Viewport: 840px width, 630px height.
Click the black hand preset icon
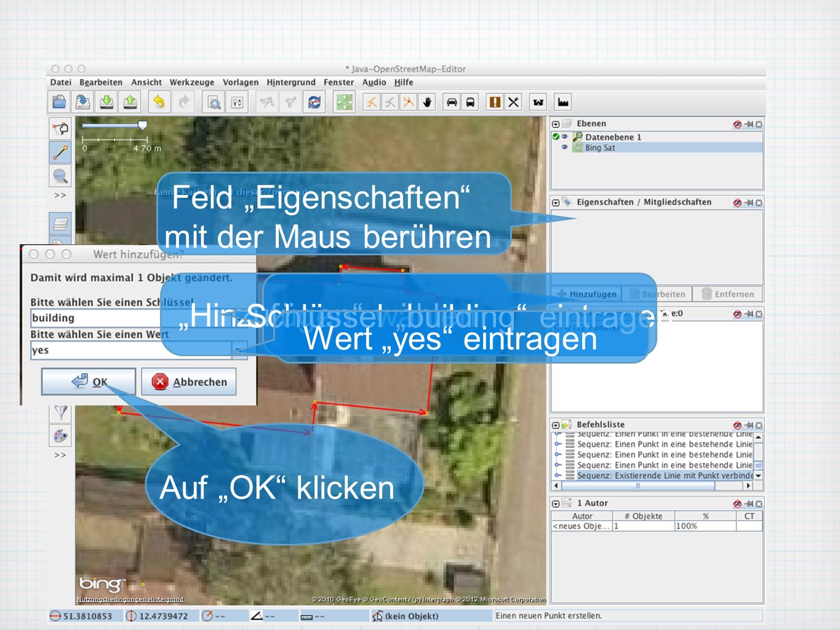[x=427, y=102]
